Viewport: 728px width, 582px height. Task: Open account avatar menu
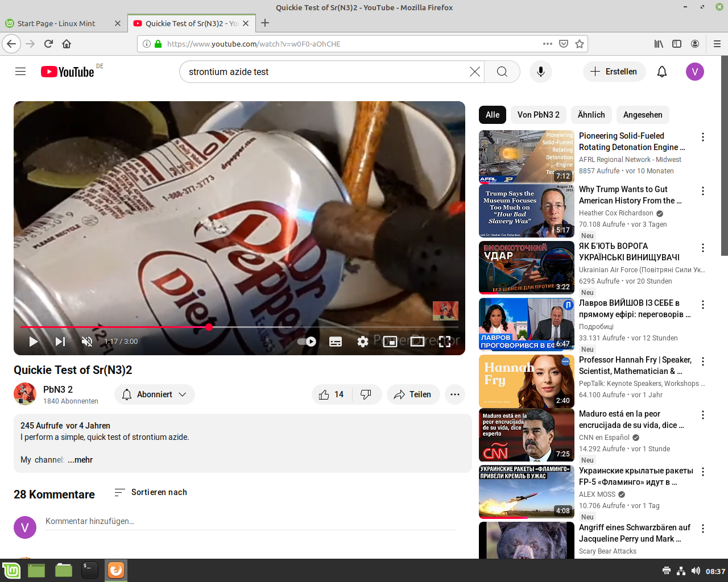coord(695,72)
